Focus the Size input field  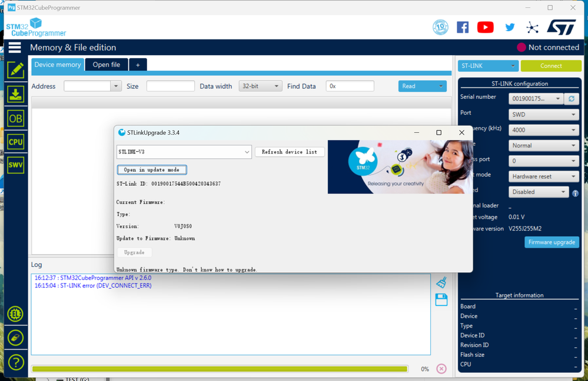171,86
